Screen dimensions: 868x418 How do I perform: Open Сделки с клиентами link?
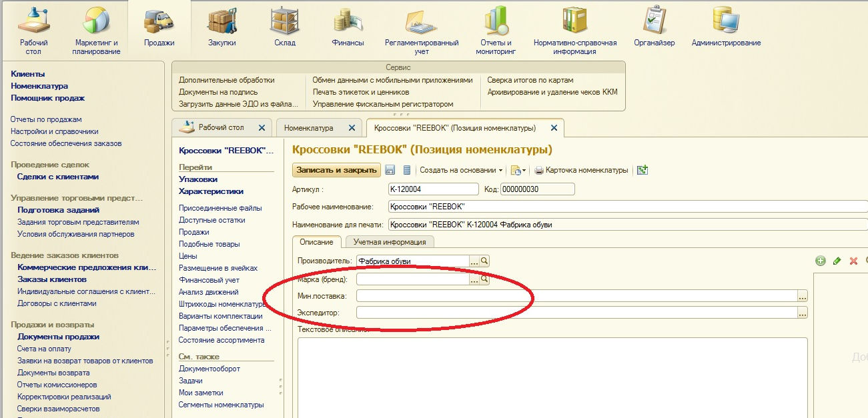58,177
